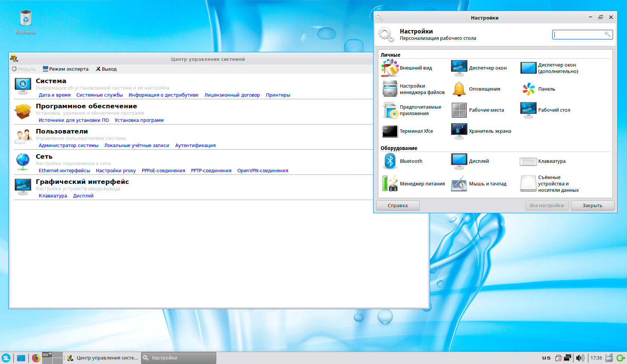Open Установка программ link
The height and width of the screenshot is (364, 627).
[x=139, y=120]
